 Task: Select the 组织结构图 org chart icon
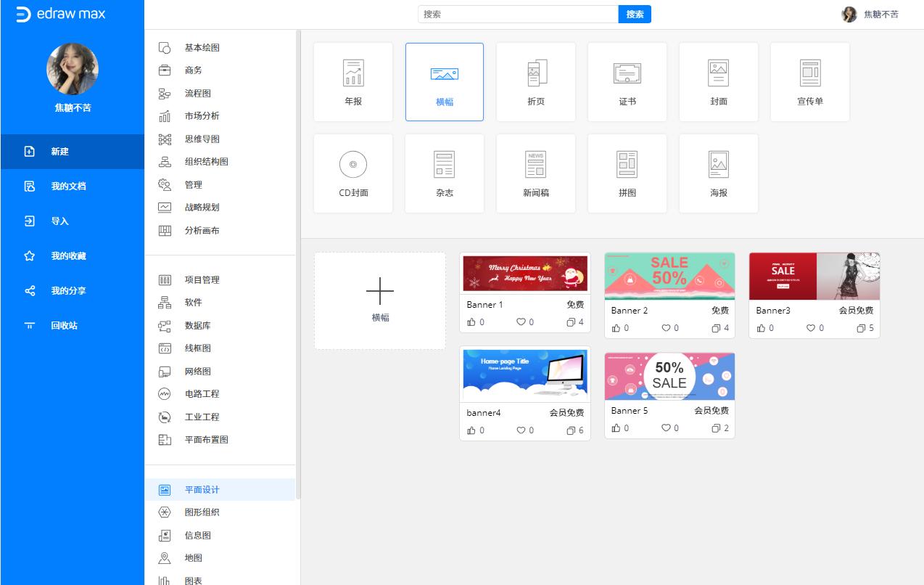click(163, 162)
